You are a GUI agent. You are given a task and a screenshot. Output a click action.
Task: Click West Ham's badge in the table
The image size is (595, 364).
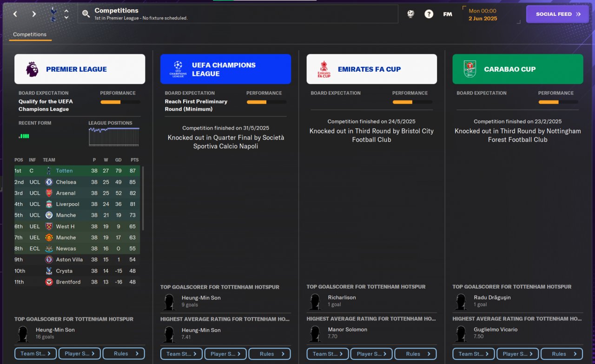[49, 226]
